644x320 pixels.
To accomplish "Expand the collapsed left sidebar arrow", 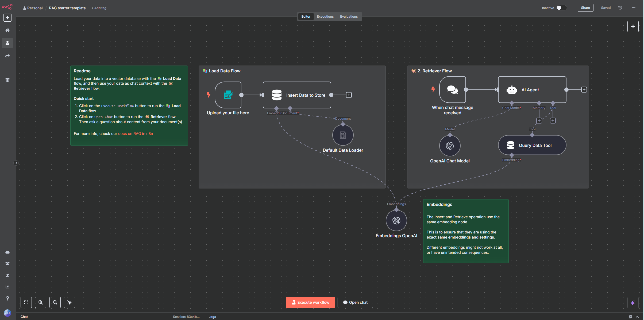I will click(16, 163).
